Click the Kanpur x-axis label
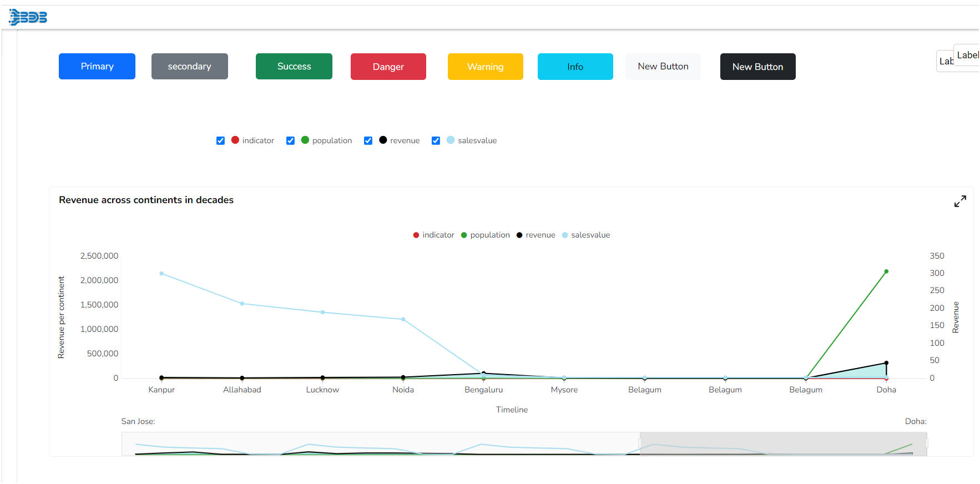Image resolution: width=980 pixels, height=484 pixels. tap(161, 390)
